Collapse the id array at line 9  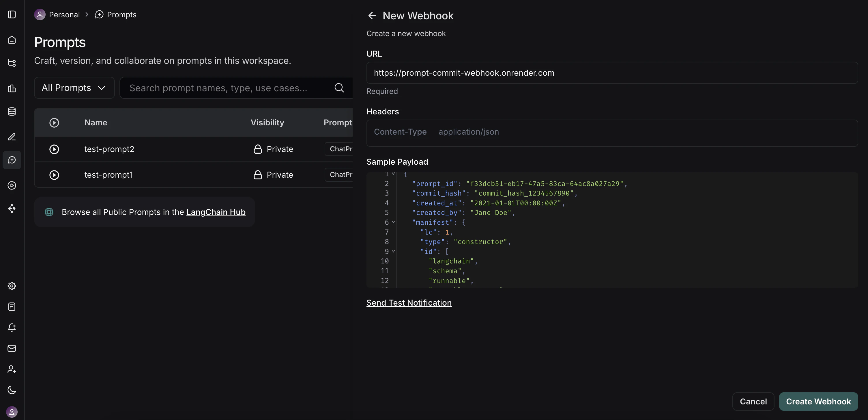click(x=394, y=251)
